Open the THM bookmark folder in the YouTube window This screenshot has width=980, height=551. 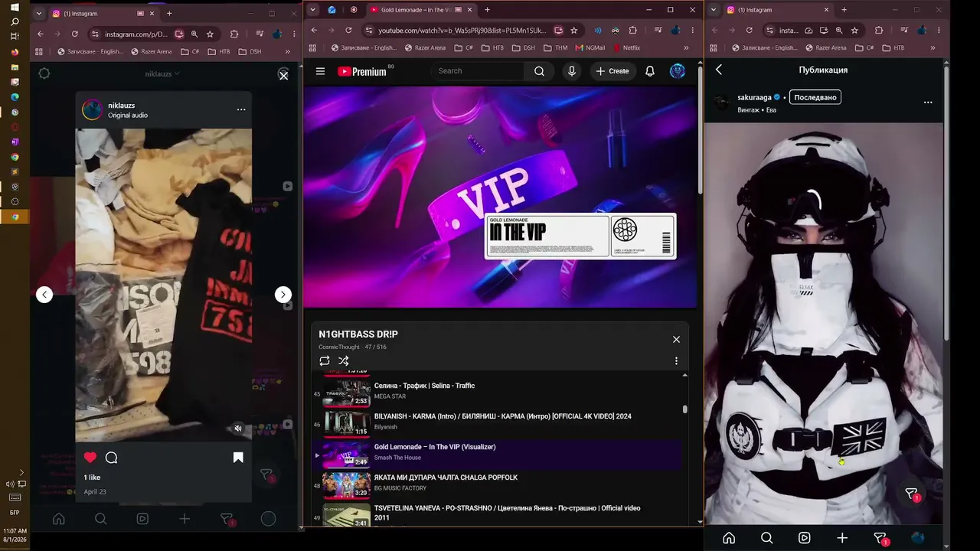click(x=555, y=47)
